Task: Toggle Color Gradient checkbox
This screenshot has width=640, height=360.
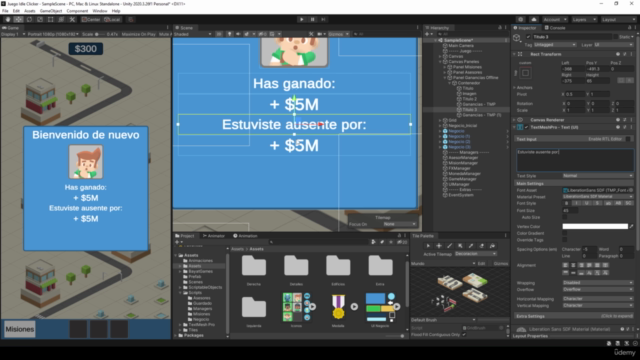Action: click(564, 233)
